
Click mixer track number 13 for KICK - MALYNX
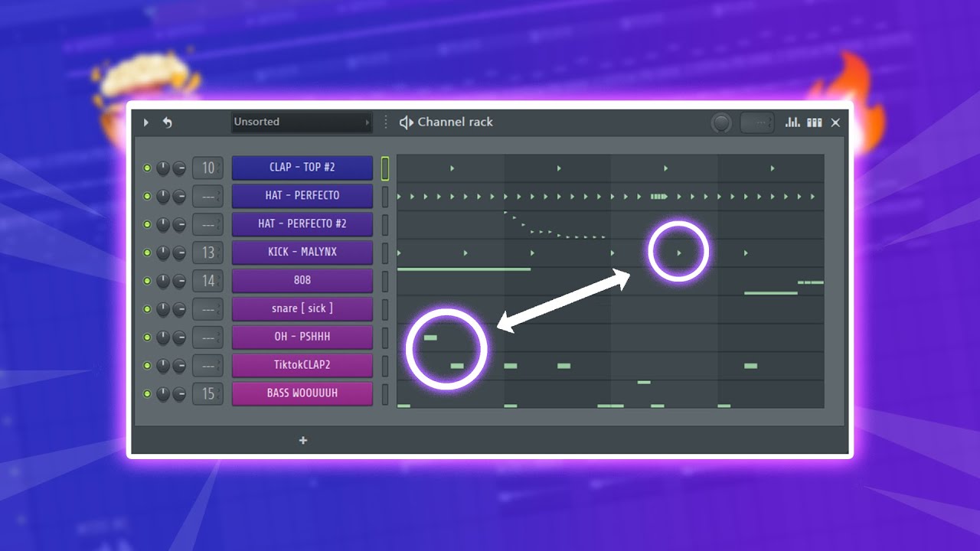coord(207,253)
